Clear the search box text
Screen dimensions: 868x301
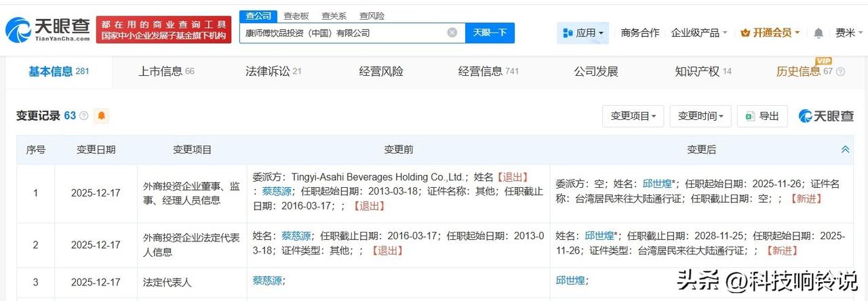pyautogui.click(x=452, y=33)
